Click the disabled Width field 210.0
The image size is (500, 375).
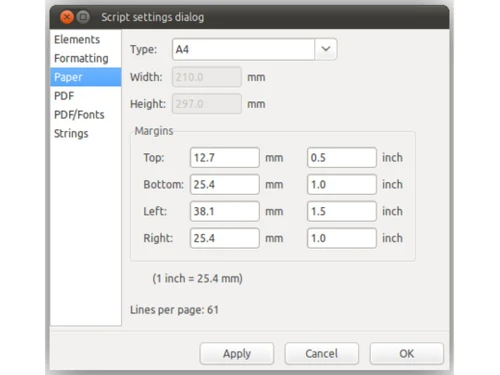pos(207,77)
